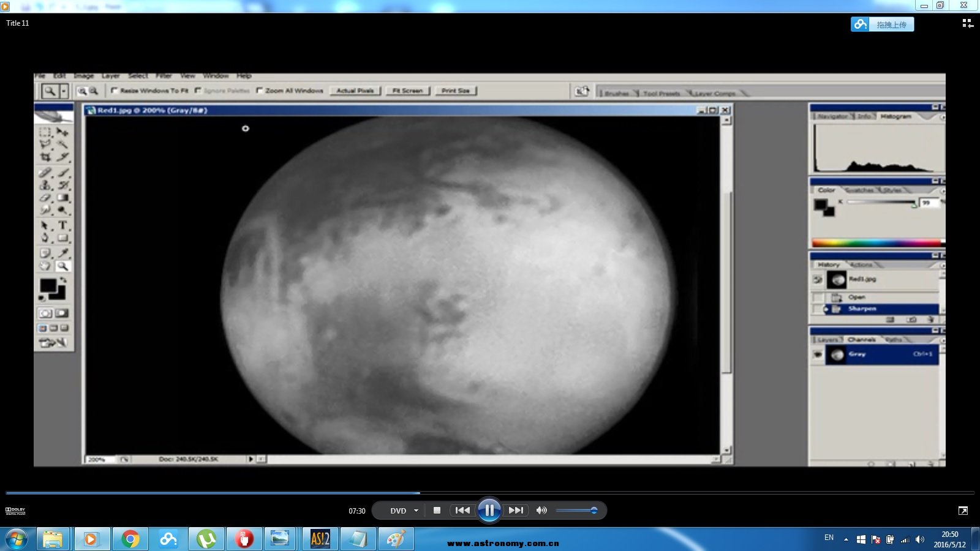This screenshot has width=980, height=551.
Task: Select the Dodge tool
Action: pyautogui.click(x=62, y=210)
